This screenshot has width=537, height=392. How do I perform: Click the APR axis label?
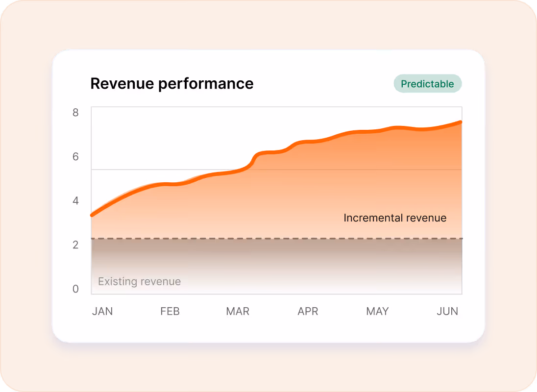pyautogui.click(x=308, y=311)
